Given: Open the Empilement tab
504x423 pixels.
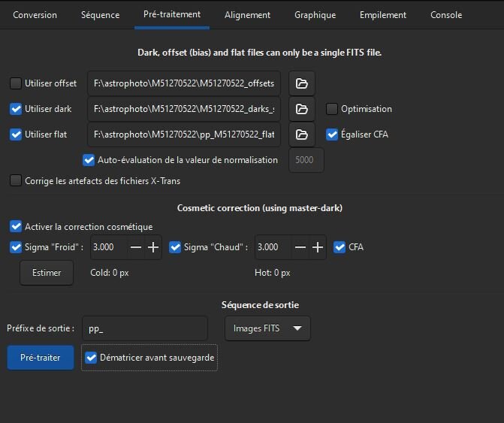Looking at the screenshot, I should point(383,15).
